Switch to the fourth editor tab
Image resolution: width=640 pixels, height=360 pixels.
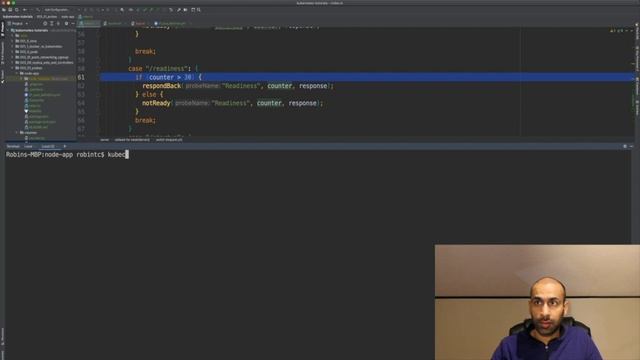172,24
